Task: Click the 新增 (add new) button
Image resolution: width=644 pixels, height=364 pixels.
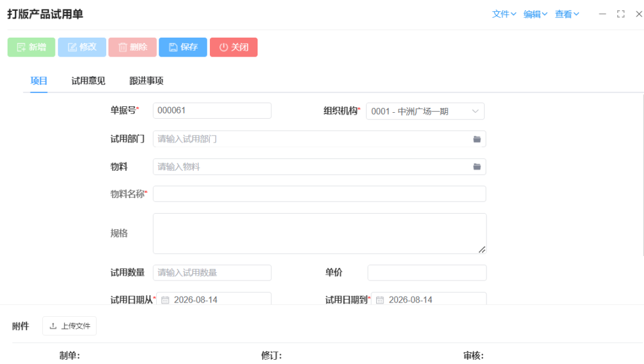Action: (x=31, y=47)
